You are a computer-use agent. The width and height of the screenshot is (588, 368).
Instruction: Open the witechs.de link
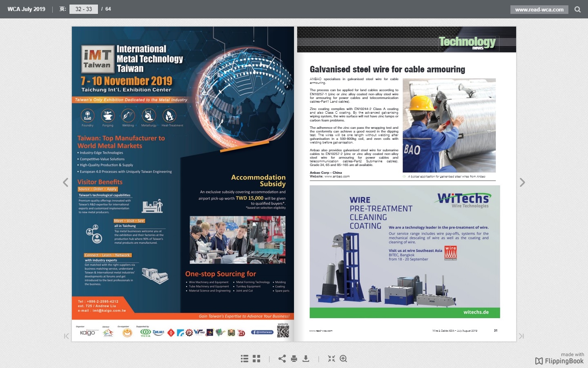[x=476, y=312]
